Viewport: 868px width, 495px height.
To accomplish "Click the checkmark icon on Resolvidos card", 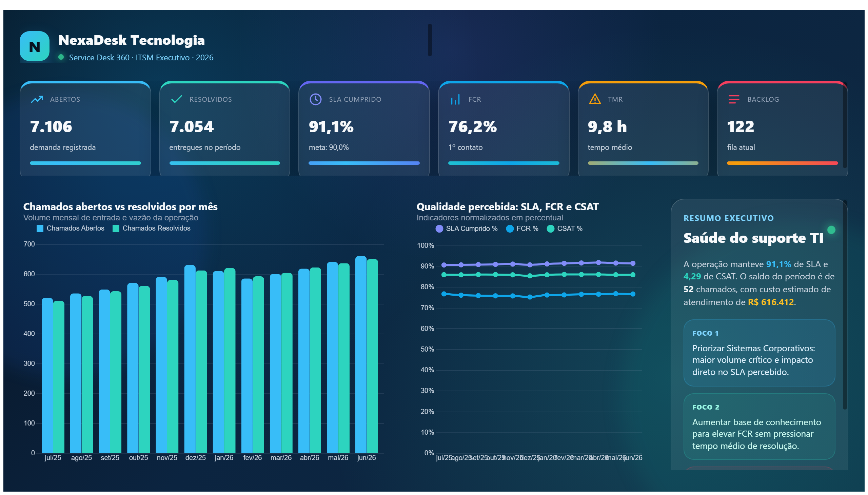I will pyautogui.click(x=176, y=99).
